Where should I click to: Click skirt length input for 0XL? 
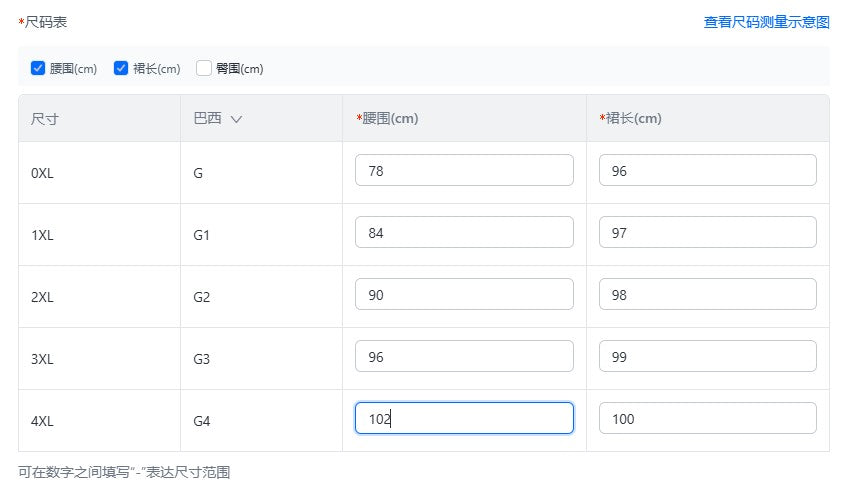point(707,171)
